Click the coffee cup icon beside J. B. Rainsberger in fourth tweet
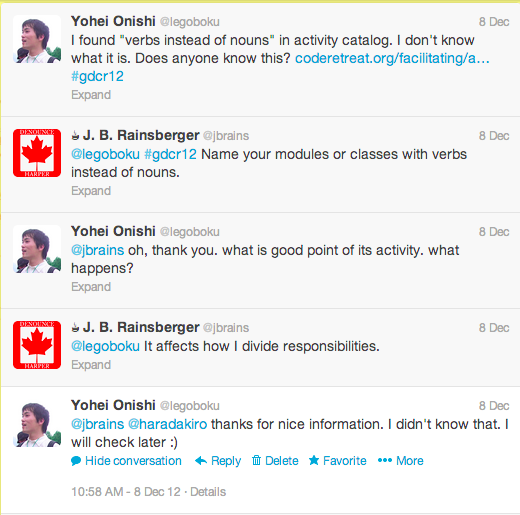Screen dimensions: 520x515 [x=75, y=328]
